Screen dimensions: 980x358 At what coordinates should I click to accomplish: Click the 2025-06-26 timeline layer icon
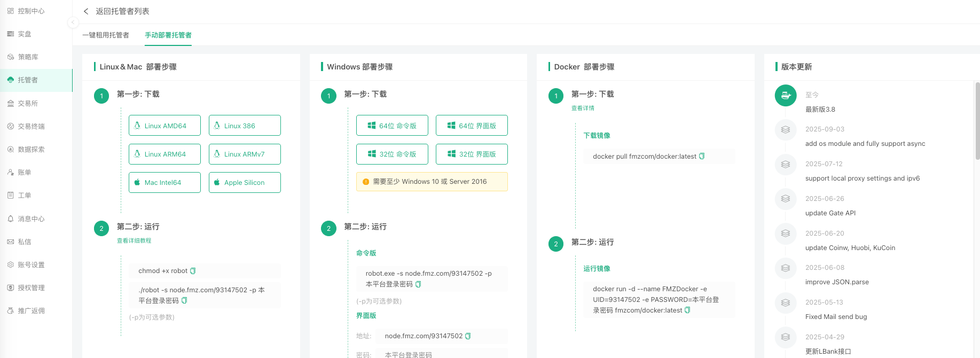786,199
